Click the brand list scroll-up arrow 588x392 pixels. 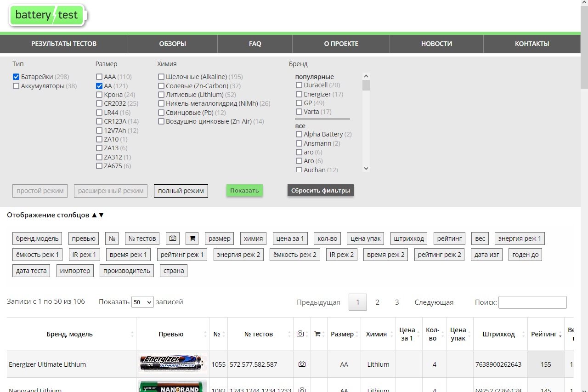click(x=366, y=76)
